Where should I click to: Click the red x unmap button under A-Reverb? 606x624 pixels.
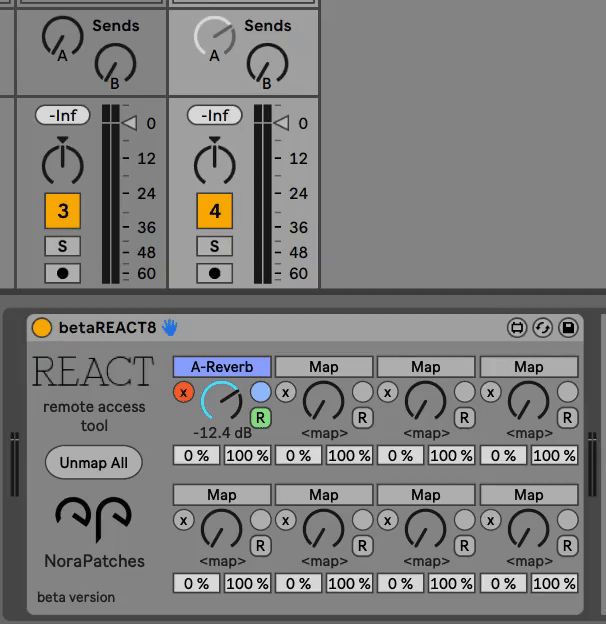[184, 392]
